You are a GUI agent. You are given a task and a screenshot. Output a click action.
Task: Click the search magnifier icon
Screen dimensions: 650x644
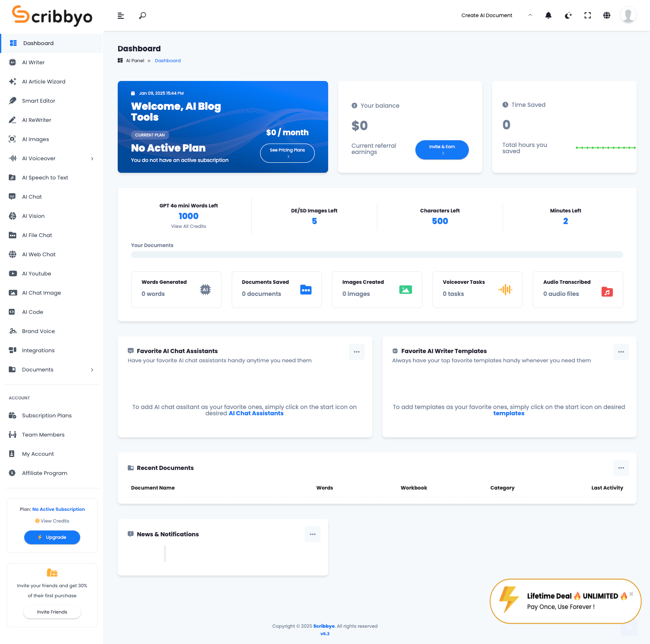click(142, 15)
